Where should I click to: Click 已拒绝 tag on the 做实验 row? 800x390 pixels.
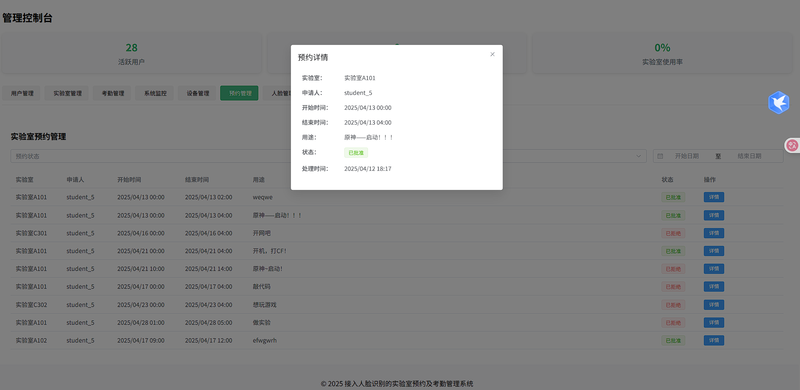[673, 323]
